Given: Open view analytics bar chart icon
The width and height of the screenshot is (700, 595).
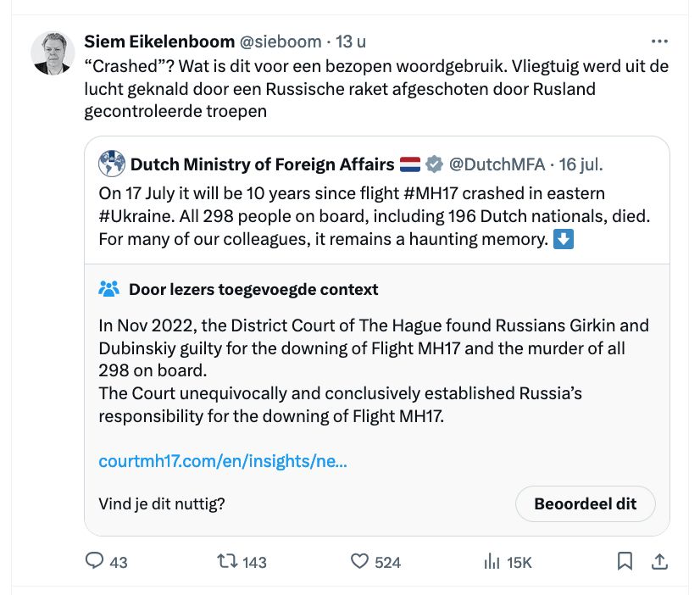Looking at the screenshot, I should 492,561.
